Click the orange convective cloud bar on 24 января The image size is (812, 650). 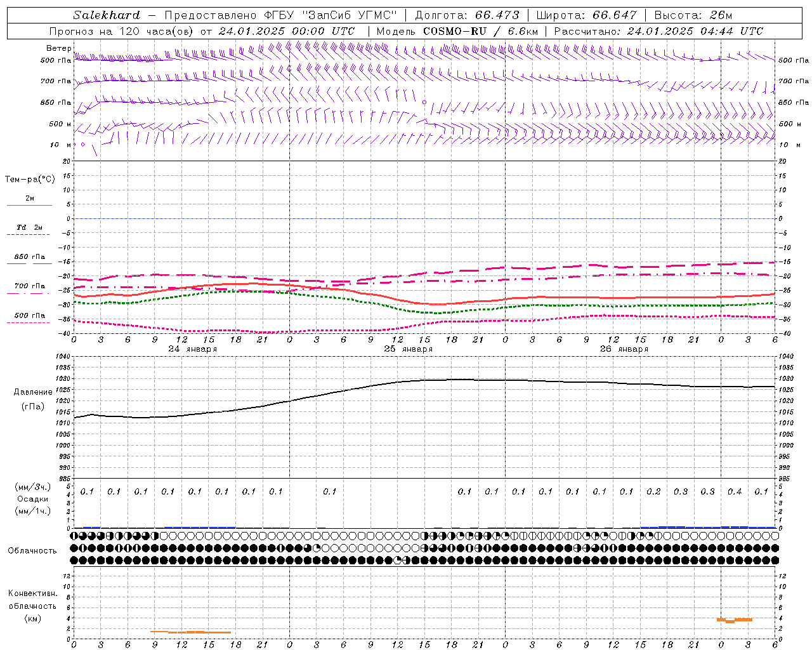tap(190, 632)
